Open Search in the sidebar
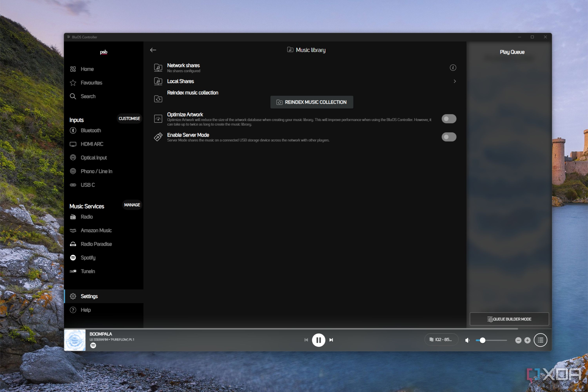The image size is (588, 392). point(104,96)
